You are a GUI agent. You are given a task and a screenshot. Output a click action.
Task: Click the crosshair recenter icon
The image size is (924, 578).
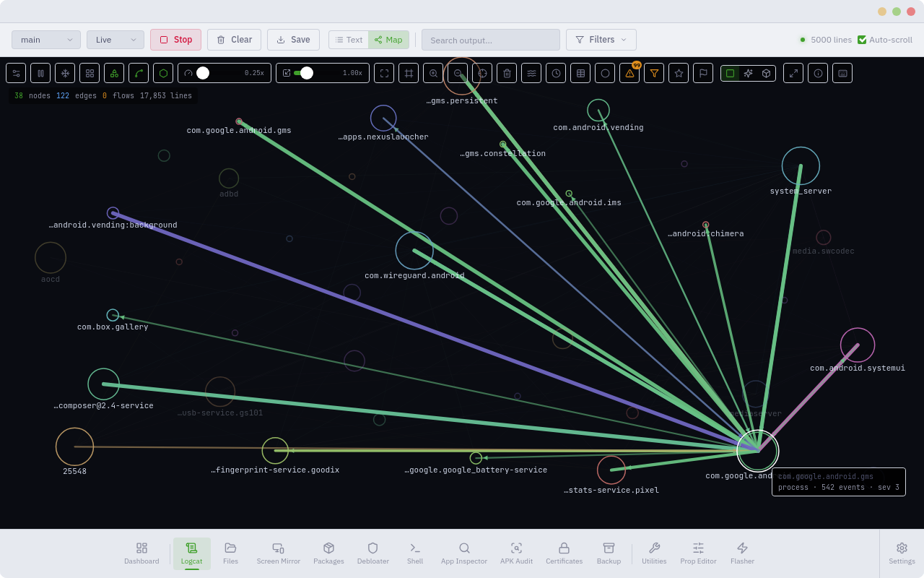[482, 73]
